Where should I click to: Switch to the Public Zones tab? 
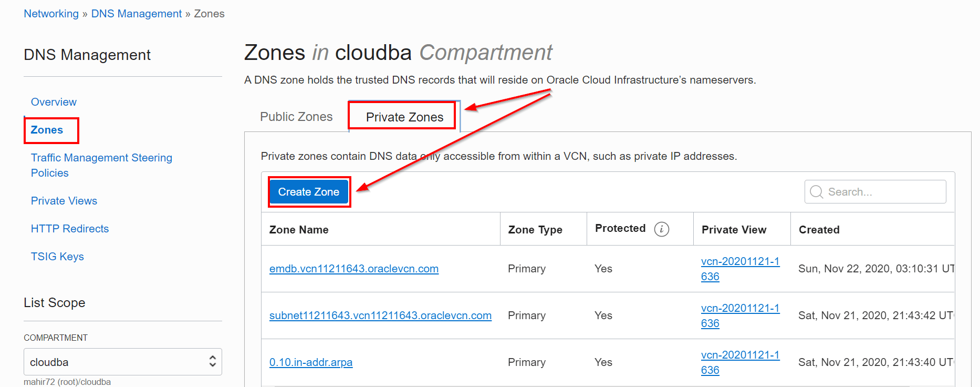click(296, 117)
